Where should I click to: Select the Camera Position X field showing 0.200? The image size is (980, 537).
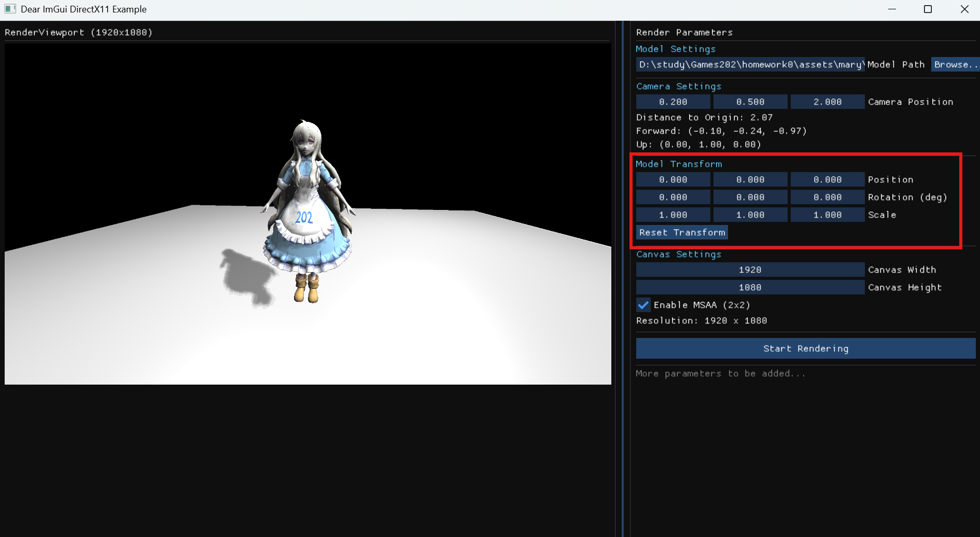click(x=673, y=102)
